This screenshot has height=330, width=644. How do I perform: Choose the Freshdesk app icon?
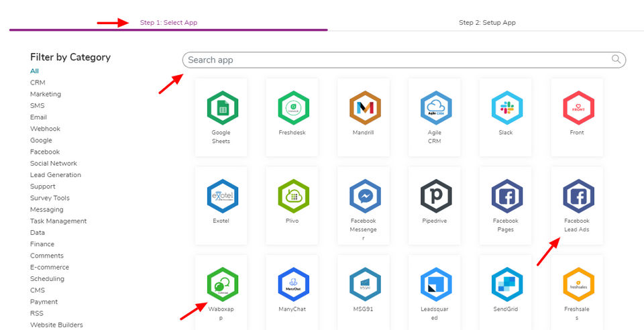(293, 107)
